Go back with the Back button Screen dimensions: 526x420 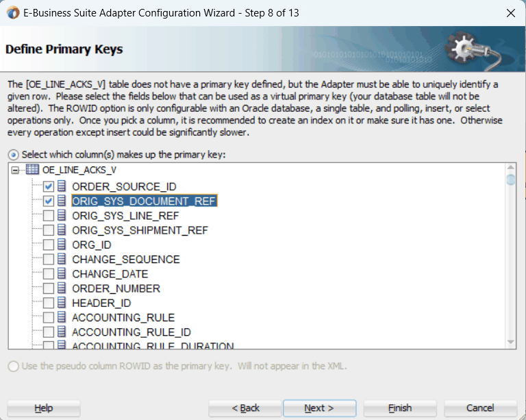point(245,408)
